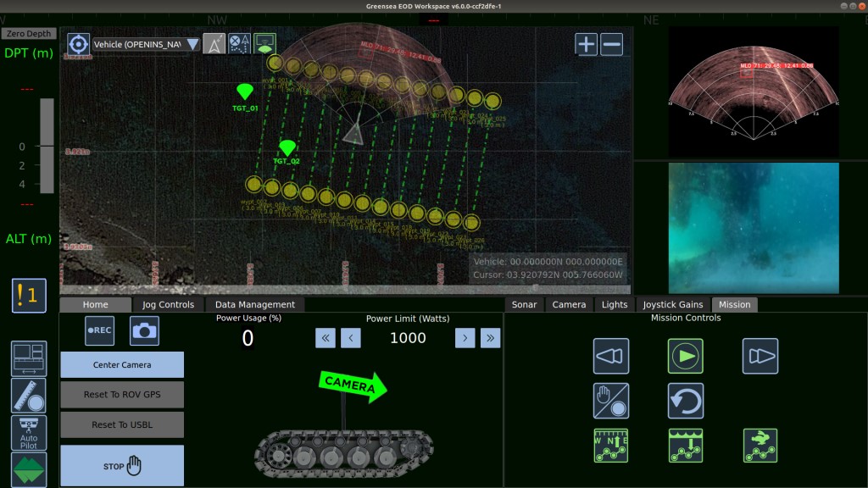Click the vehicle triangle marker on the map
Viewport: 868px width, 488px height.
click(353, 135)
